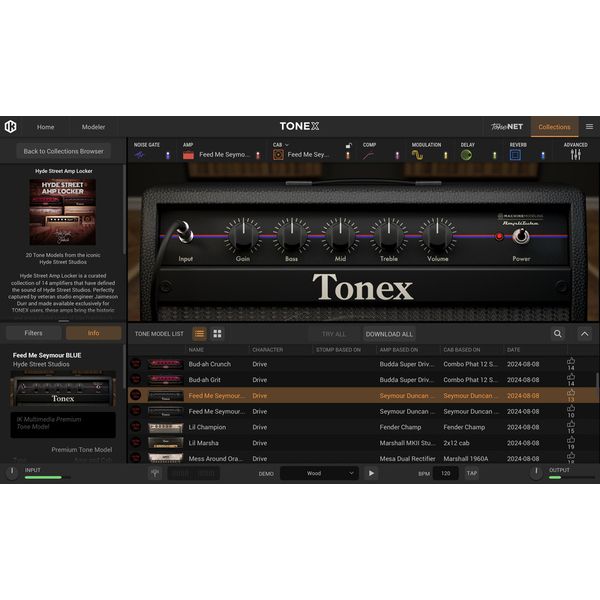Open the Collections tab
Image resolution: width=600 pixels, height=600 pixels.
coord(554,127)
